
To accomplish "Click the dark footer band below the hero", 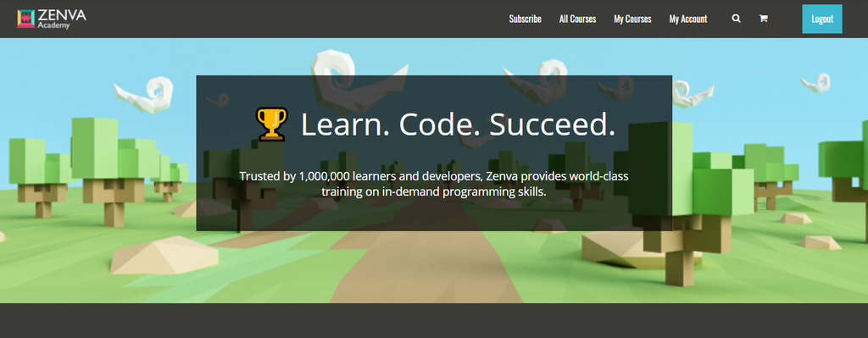I will [x=434, y=320].
